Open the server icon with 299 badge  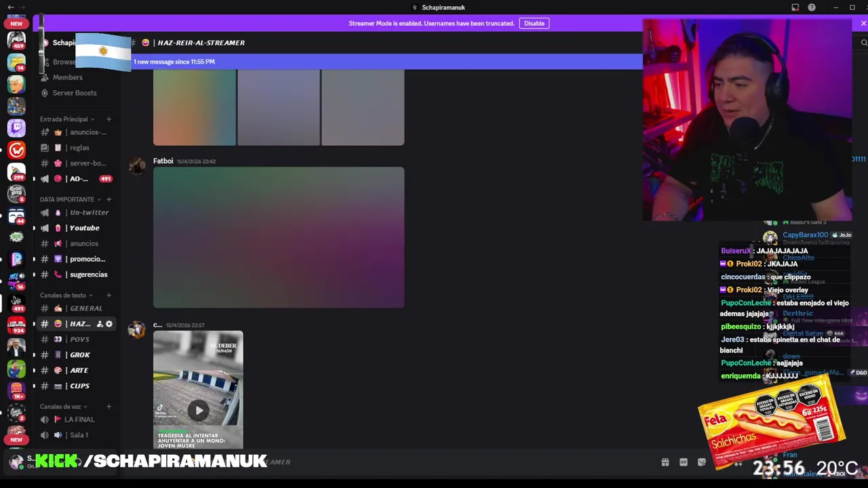(16, 171)
